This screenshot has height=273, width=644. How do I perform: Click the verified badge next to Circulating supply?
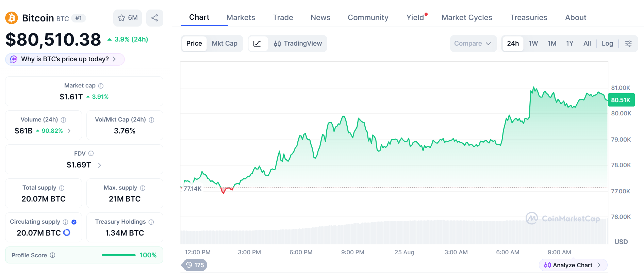pyautogui.click(x=74, y=222)
